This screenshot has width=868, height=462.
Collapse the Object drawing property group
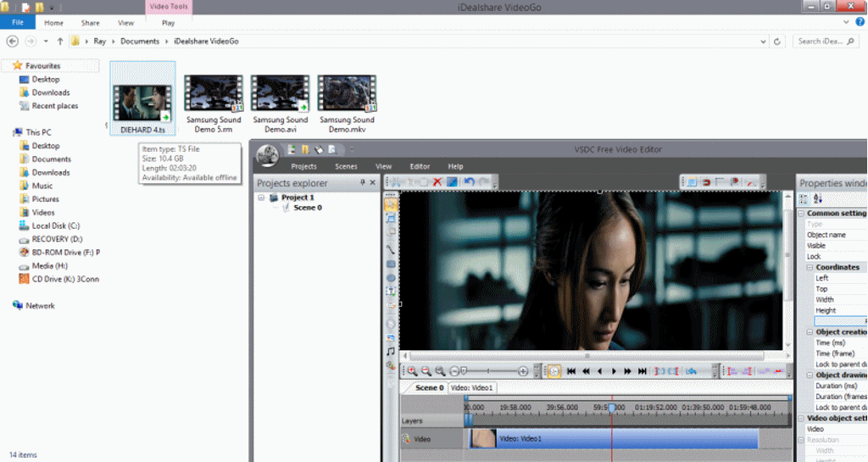[810, 376]
